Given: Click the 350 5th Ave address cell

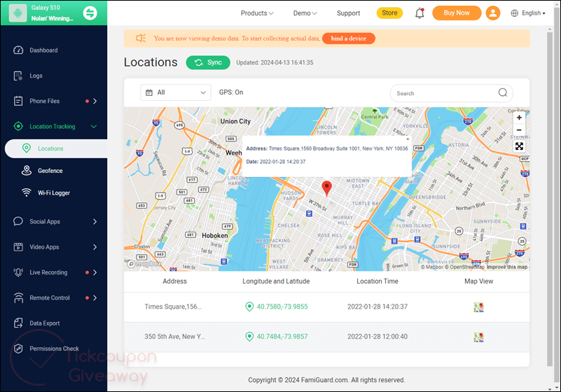Looking at the screenshot, I should (x=174, y=337).
